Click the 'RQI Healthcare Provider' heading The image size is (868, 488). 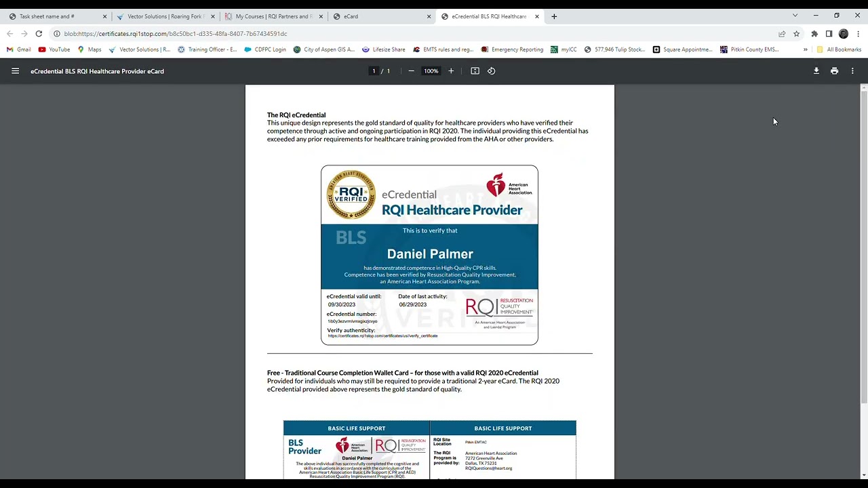click(x=452, y=210)
